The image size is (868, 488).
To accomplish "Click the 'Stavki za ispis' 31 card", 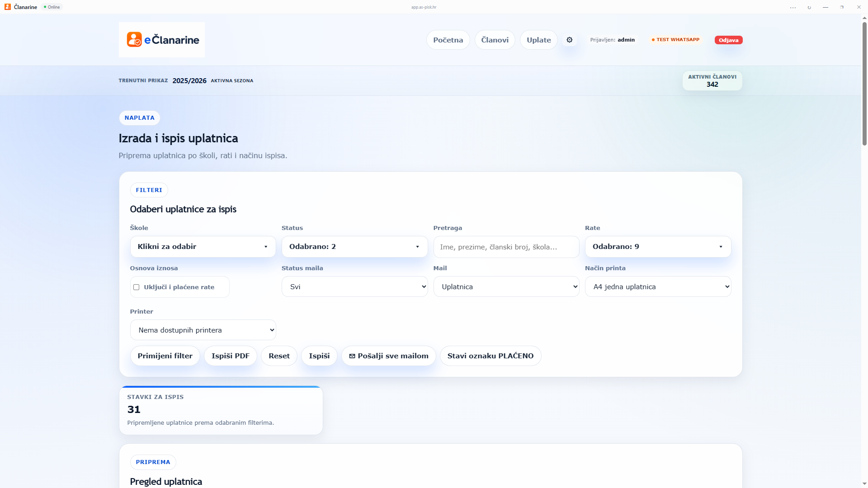I will tap(221, 410).
